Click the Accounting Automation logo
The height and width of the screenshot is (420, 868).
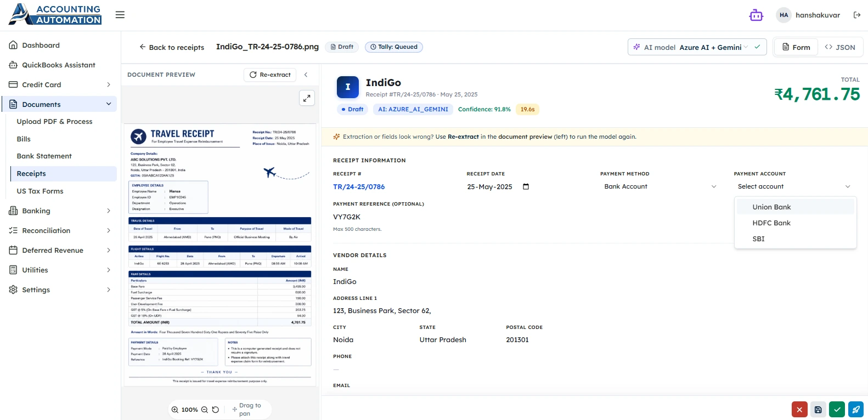click(55, 15)
